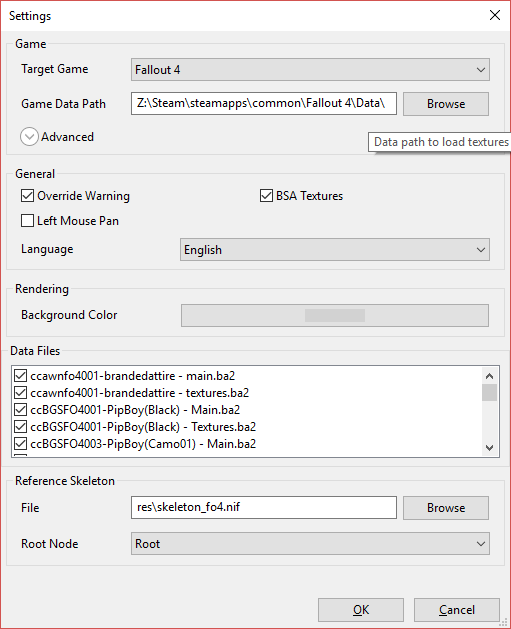
Task: Expand the Advanced section chevron
Action: click(29, 137)
